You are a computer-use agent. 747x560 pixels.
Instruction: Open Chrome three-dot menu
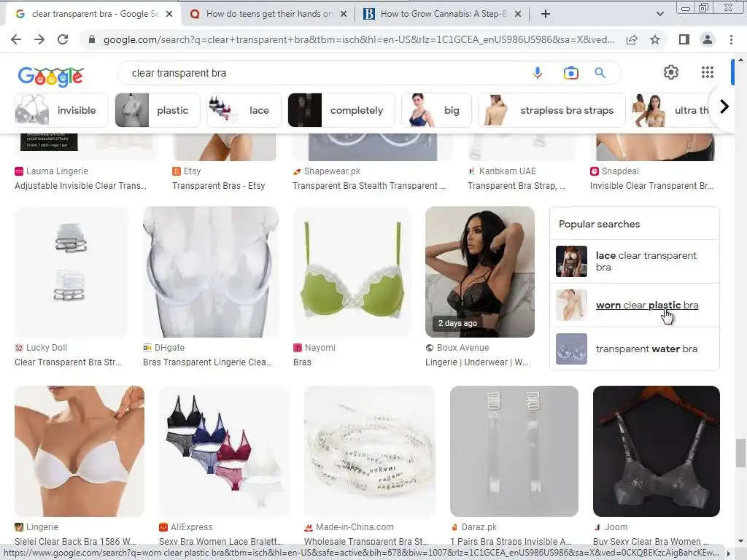coord(731,39)
